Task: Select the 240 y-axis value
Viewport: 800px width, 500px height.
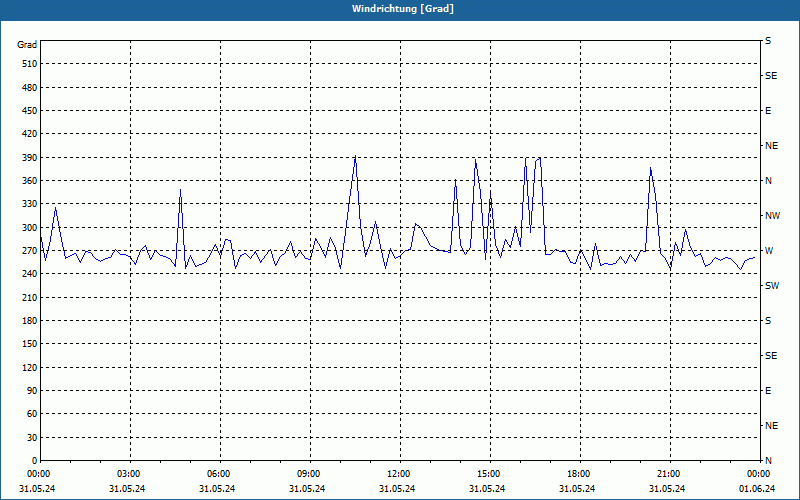Action: pos(30,274)
